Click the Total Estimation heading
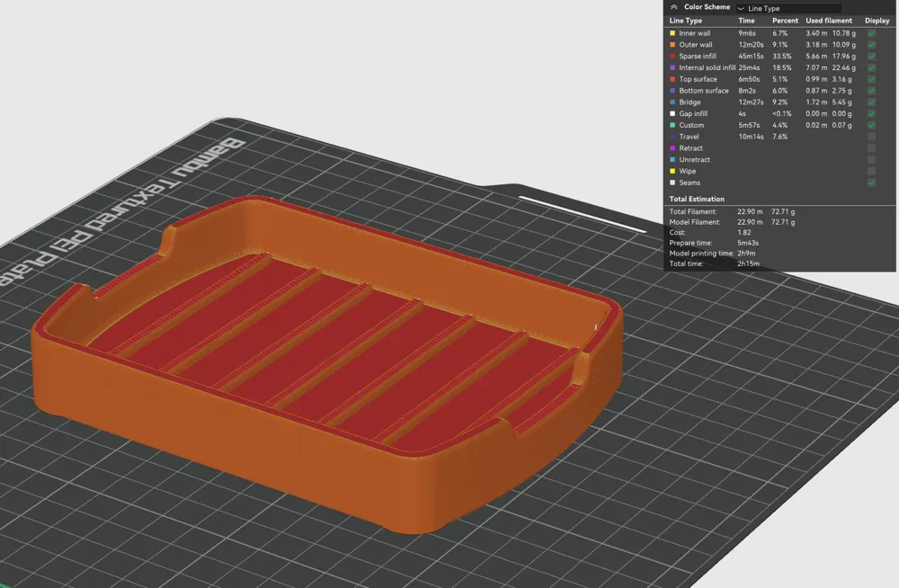899x588 pixels. pyautogui.click(x=697, y=199)
